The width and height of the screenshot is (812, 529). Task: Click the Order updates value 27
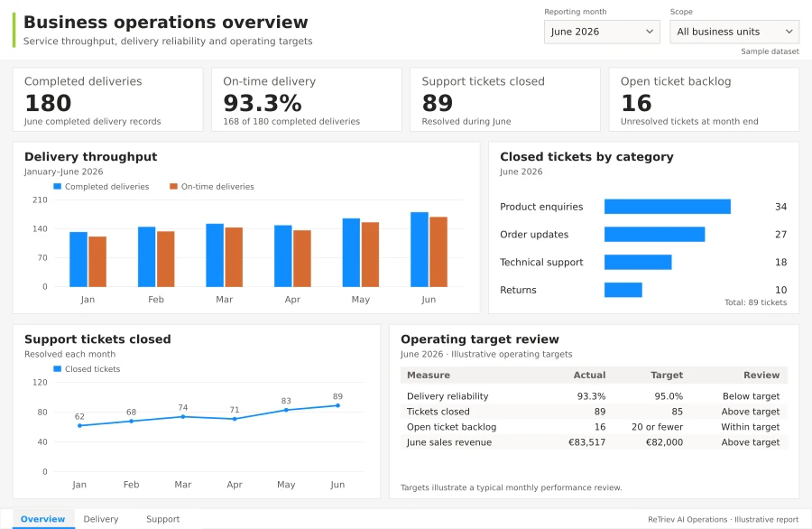pyautogui.click(x=781, y=234)
